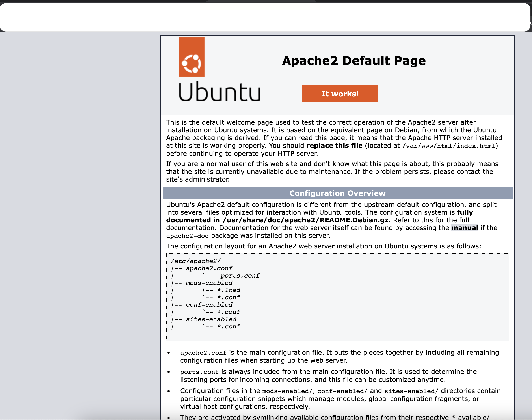Click the /var/www/html/index.html path text
Screen dimensions: 532x420
(448, 146)
